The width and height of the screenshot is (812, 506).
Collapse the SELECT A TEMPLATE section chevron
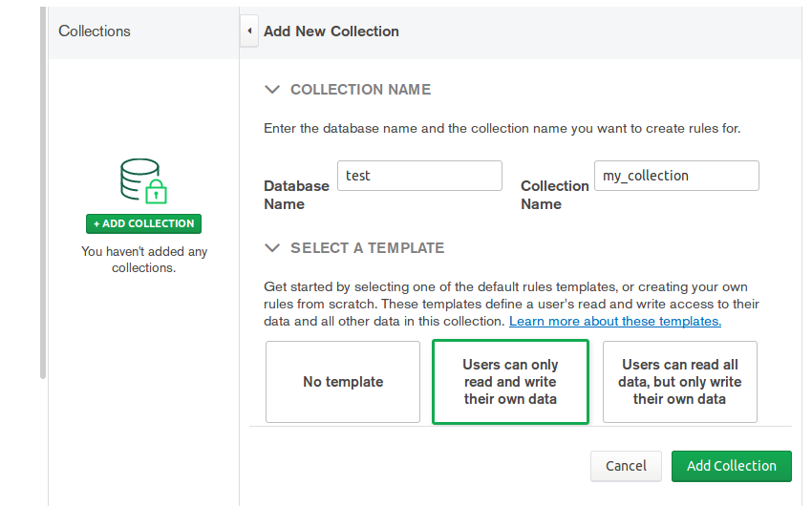[272, 248]
